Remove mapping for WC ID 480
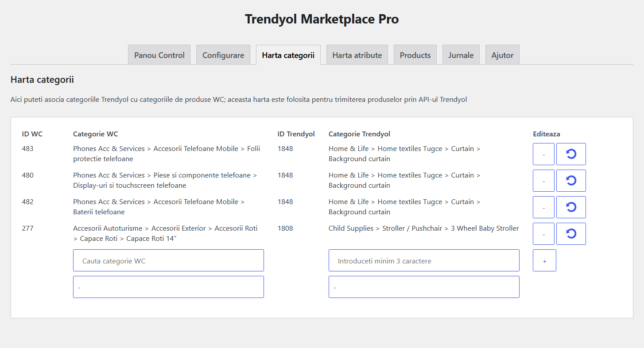Image resolution: width=644 pixels, height=348 pixels. click(x=543, y=181)
